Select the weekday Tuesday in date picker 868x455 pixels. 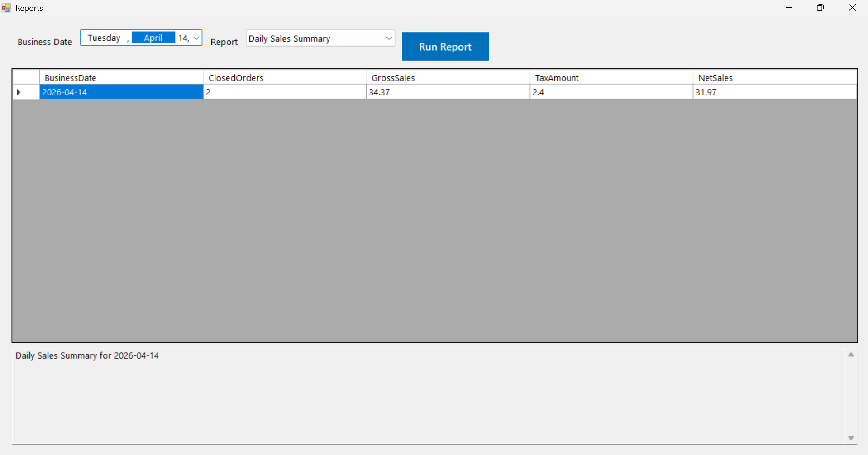coord(104,38)
